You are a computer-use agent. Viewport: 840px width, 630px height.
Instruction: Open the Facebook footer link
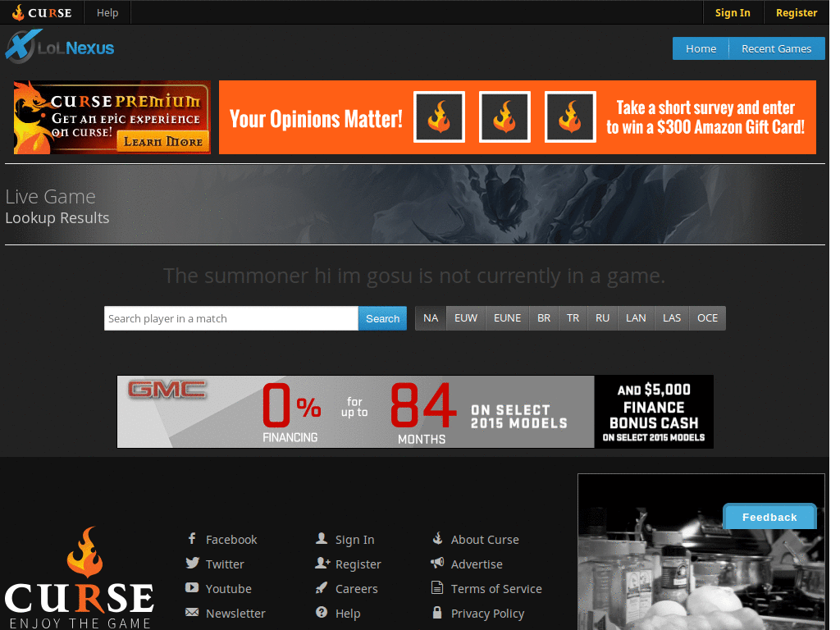[x=231, y=540]
